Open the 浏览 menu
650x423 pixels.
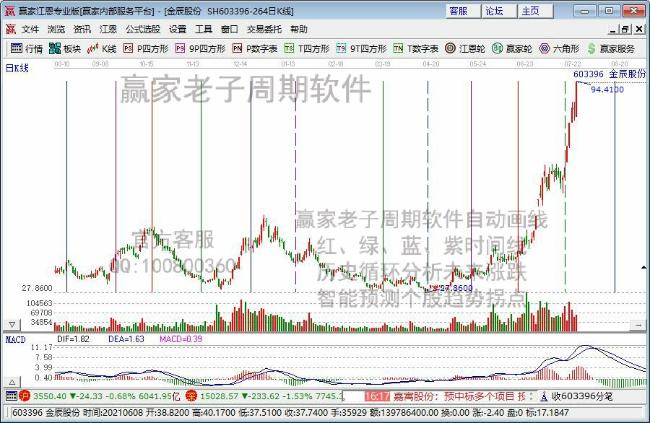click(x=56, y=29)
